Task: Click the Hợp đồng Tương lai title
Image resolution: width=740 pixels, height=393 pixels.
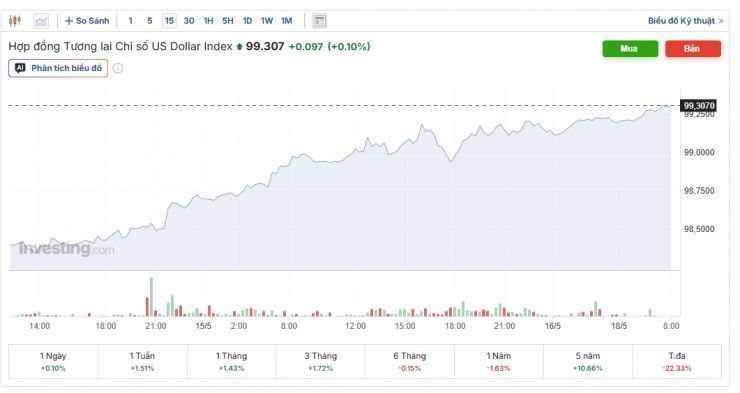Action: point(120,46)
